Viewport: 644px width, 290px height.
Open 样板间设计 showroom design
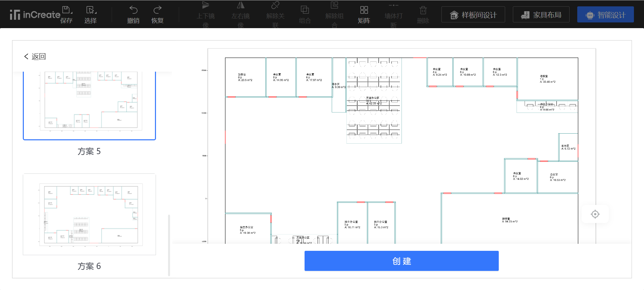473,14
